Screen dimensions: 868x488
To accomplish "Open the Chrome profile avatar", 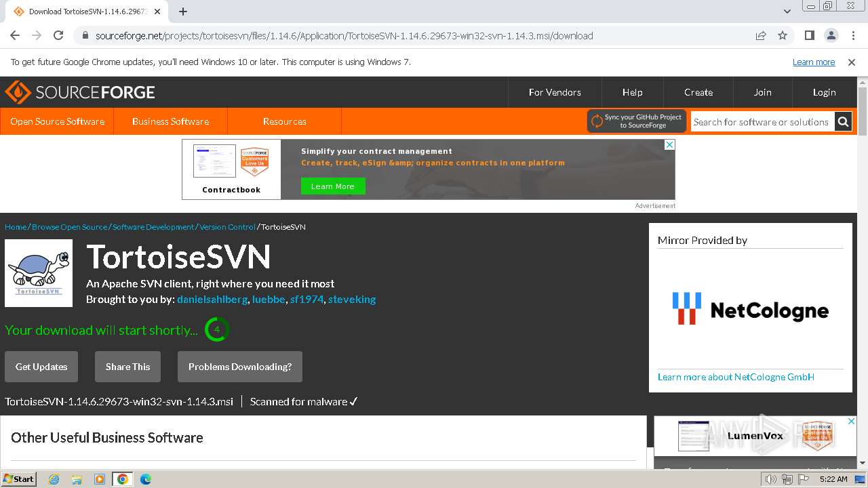I will coord(831,36).
